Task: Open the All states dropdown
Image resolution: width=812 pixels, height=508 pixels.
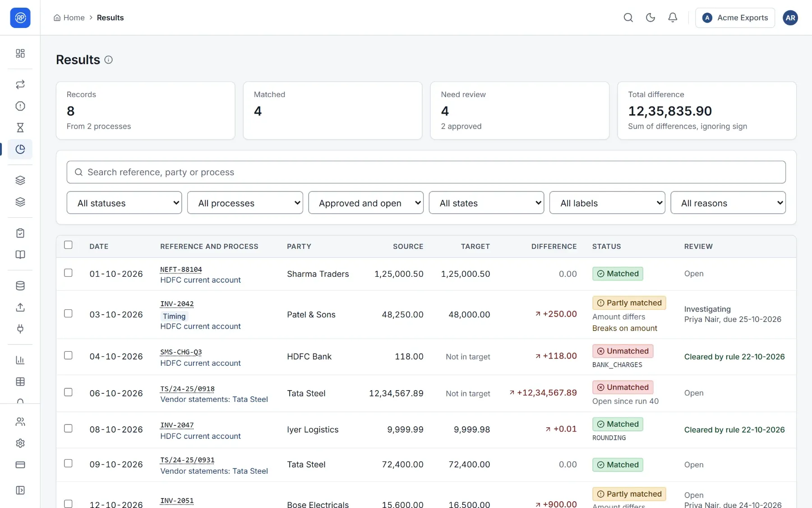Action: 486,203
